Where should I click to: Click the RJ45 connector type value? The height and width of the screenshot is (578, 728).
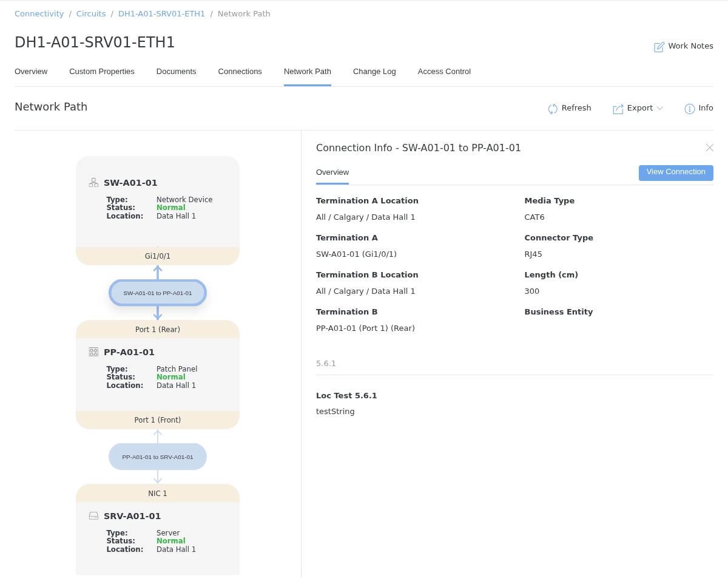pos(534,254)
